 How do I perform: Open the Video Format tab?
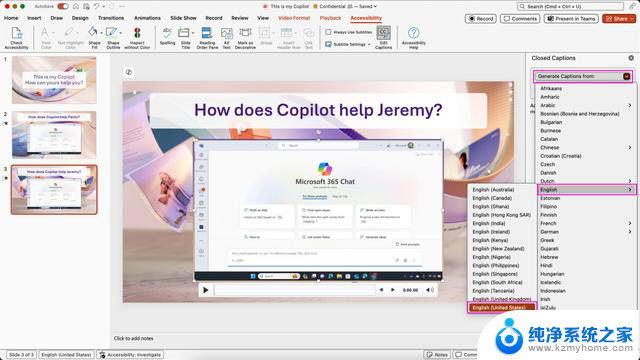tap(294, 18)
